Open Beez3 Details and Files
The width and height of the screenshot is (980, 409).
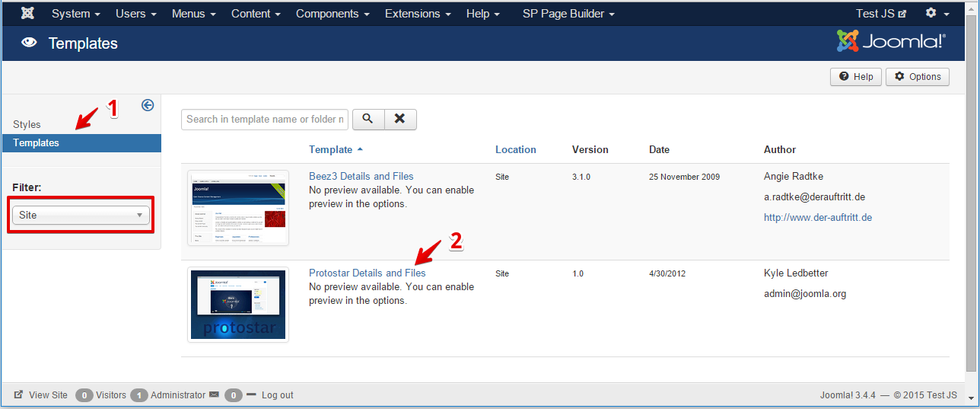coord(361,177)
